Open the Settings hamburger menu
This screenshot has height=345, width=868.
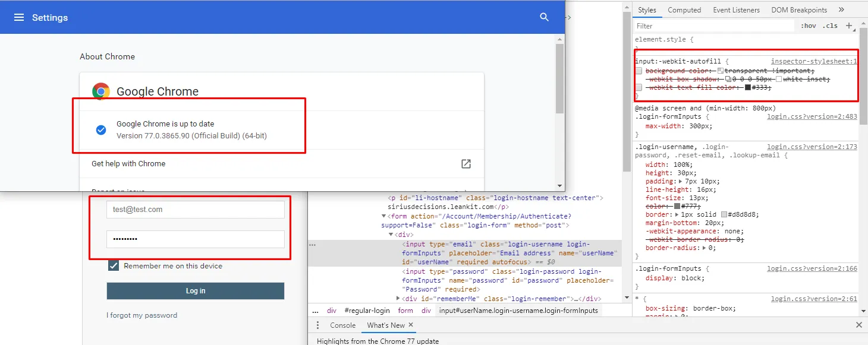pos(19,17)
